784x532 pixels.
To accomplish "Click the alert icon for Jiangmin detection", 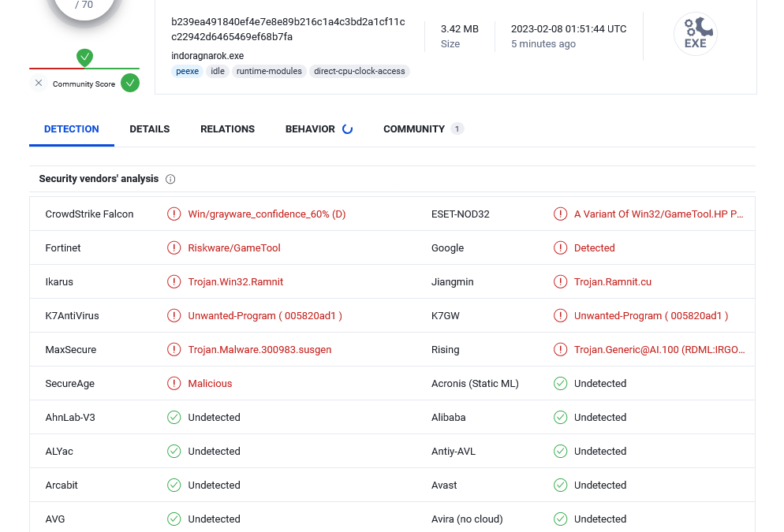I will tap(561, 282).
